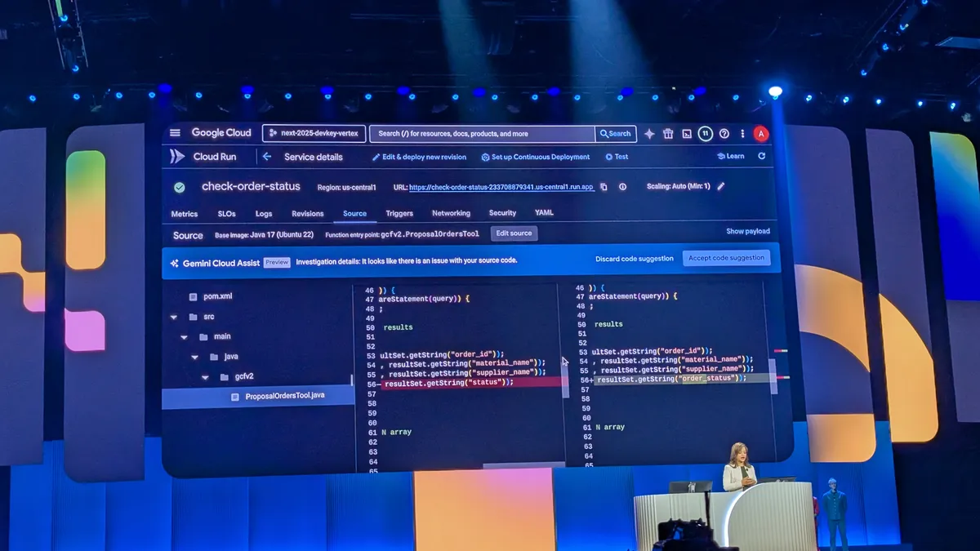Screen dimensions: 980x551
Task: Click the refresh icon
Action: pyautogui.click(x=762, y=156)
